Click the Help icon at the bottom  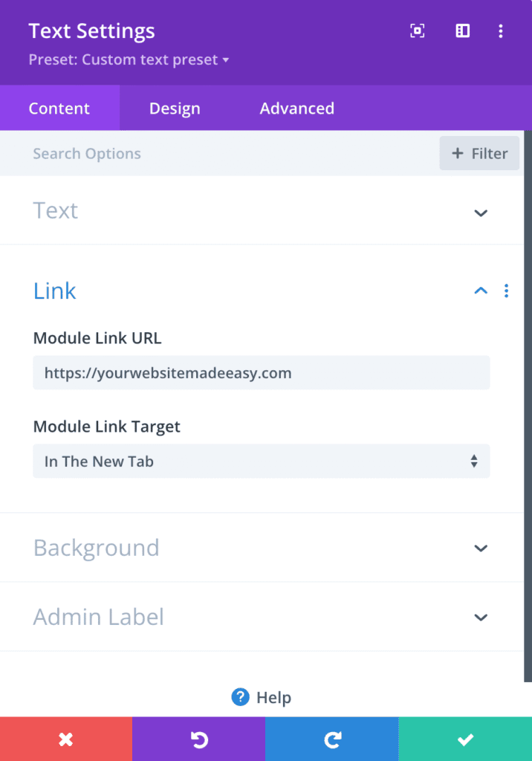(x=240, y=697)
